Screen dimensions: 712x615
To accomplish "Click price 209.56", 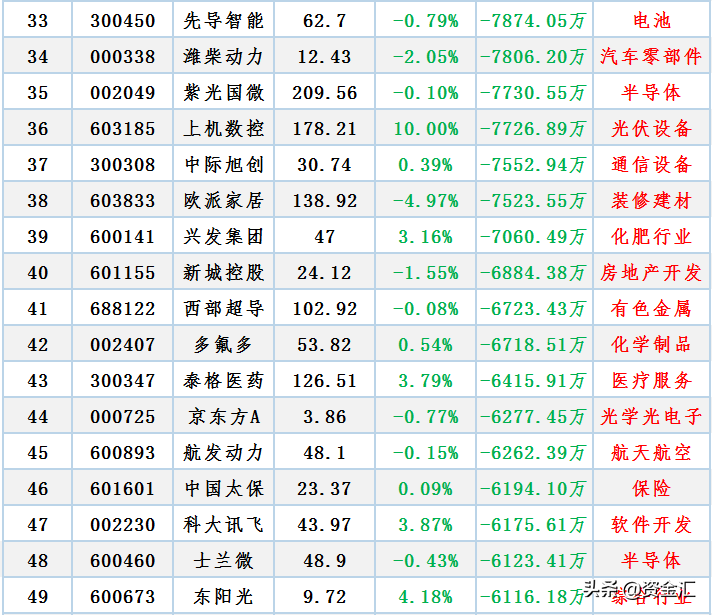I will pos(324,93).
